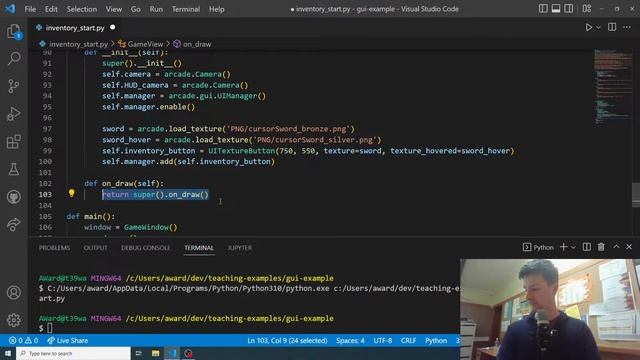The height and width of the screenshot is (360, 640).
Task: Change encoding via UTF-8 status item
Action: (382, 340)
